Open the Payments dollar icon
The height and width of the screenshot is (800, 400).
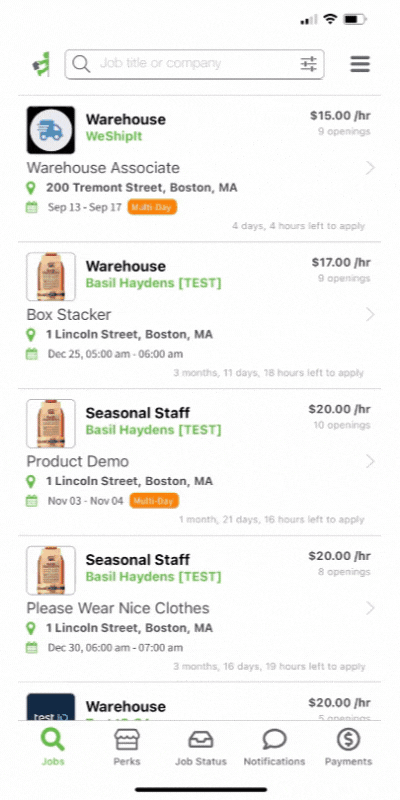click(348, 739)
